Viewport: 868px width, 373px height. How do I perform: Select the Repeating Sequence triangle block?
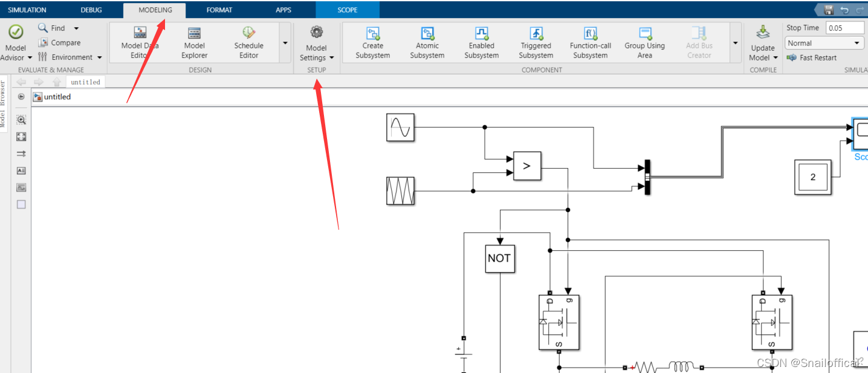tap(400, 191)
